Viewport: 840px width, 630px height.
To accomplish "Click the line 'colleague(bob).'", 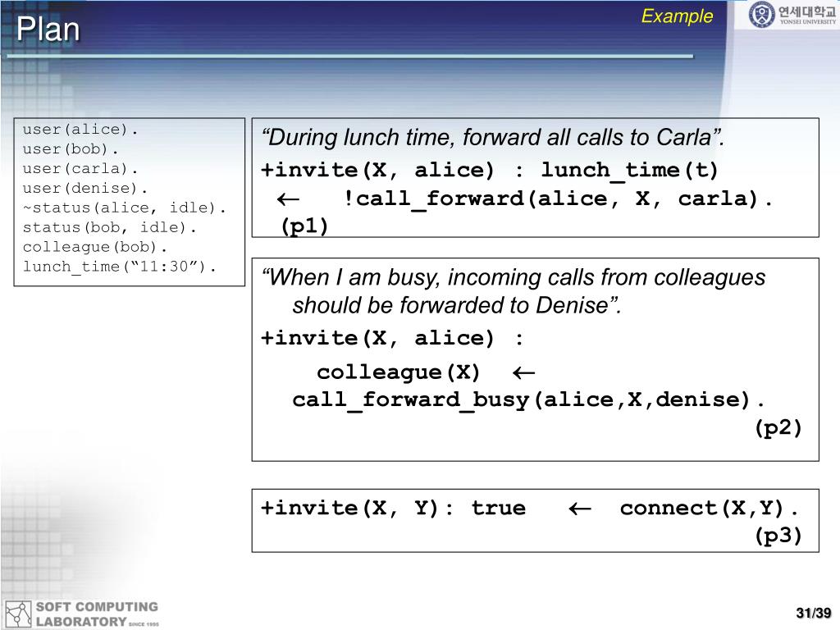I will [x=95, y=247].
